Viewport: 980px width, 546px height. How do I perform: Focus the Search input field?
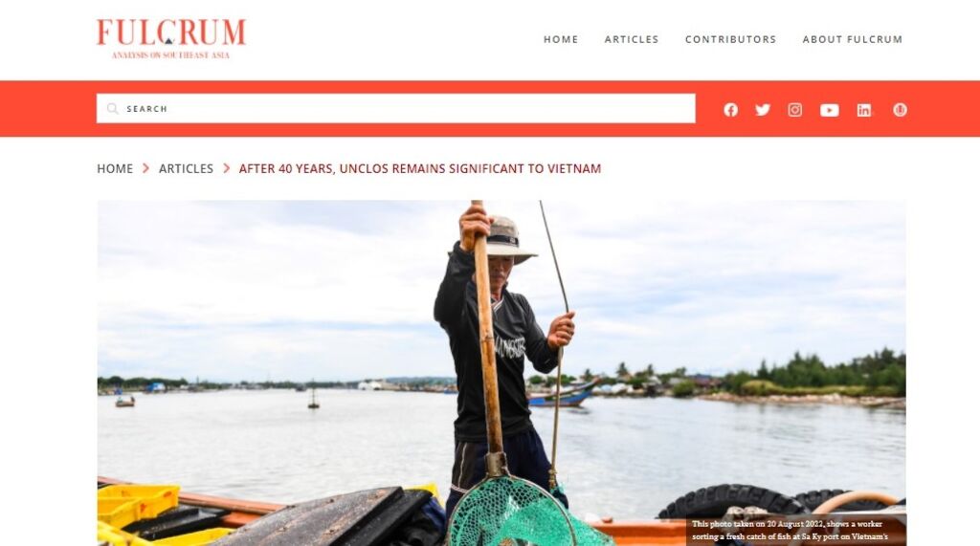pos(395,109)
